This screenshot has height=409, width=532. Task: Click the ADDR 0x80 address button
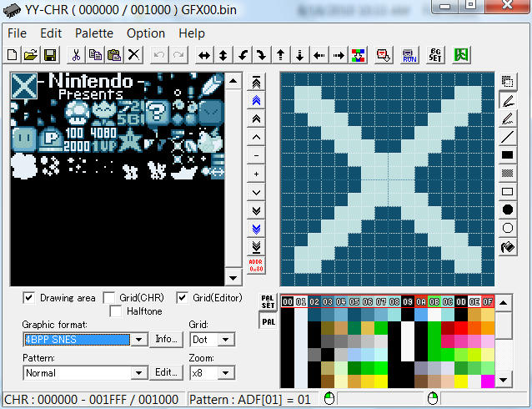click(257, 265)
